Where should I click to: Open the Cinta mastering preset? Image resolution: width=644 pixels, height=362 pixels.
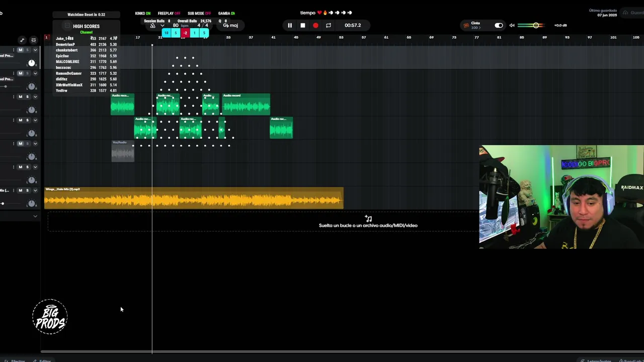475,25
